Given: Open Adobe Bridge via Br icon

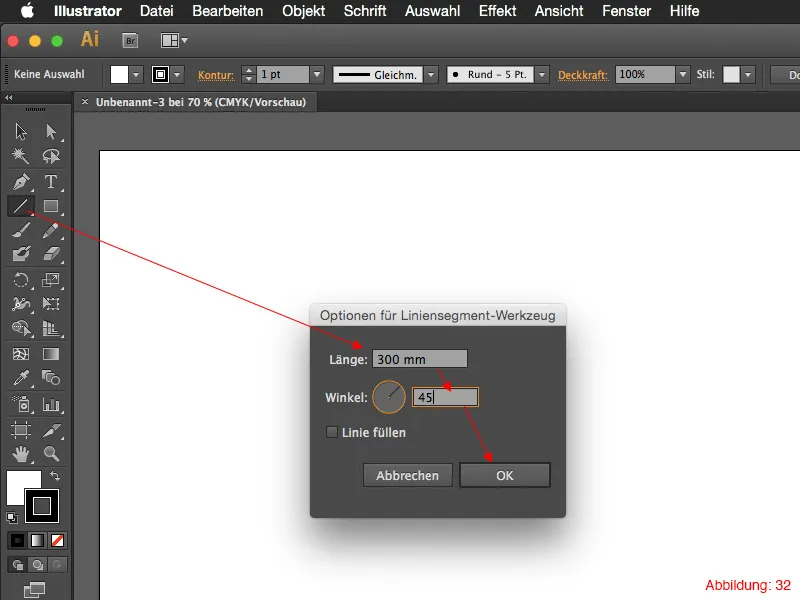Looking at the screenshot, I should [x=130, y=40].
